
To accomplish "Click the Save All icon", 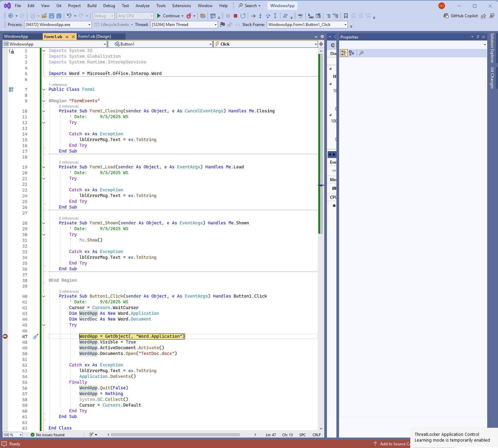I will (59, 16).
